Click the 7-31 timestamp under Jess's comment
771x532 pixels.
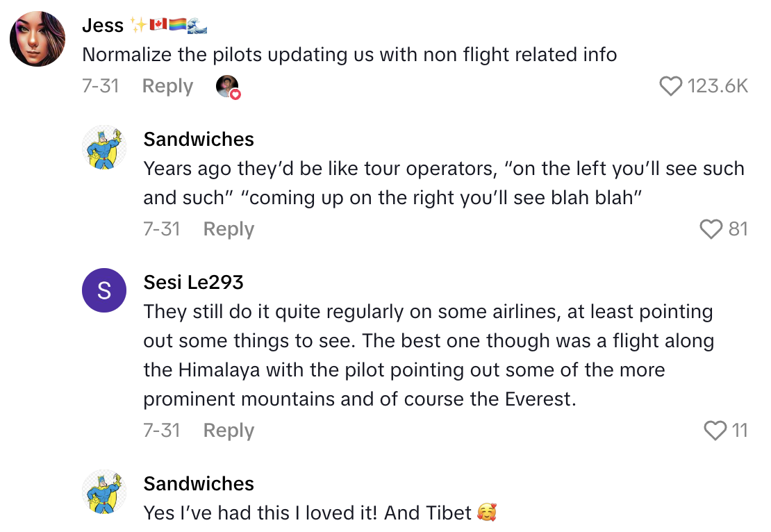[x=101, y=85]
